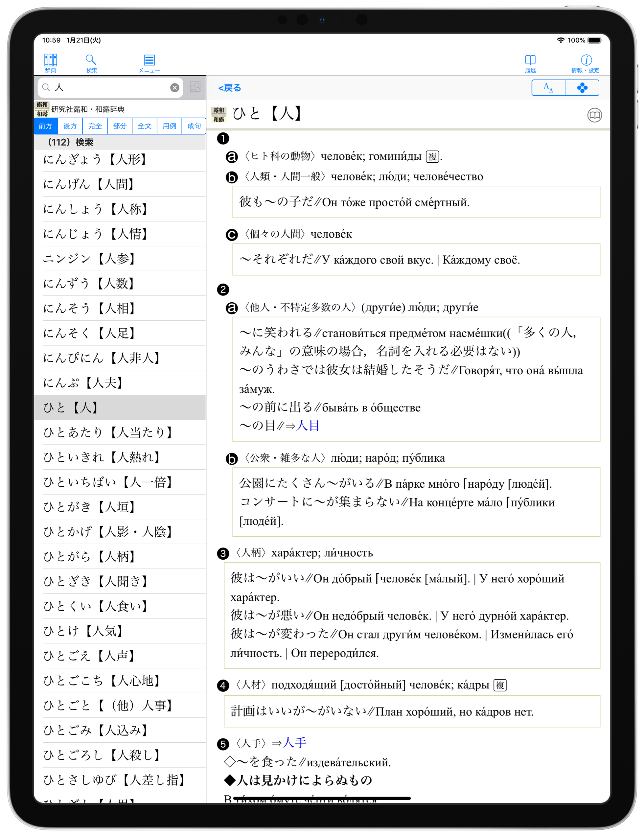Select the 全文 full-text search tab
The width and height of the screenshot is (644, 837).
pyautogui.click(x=145, y=126)
